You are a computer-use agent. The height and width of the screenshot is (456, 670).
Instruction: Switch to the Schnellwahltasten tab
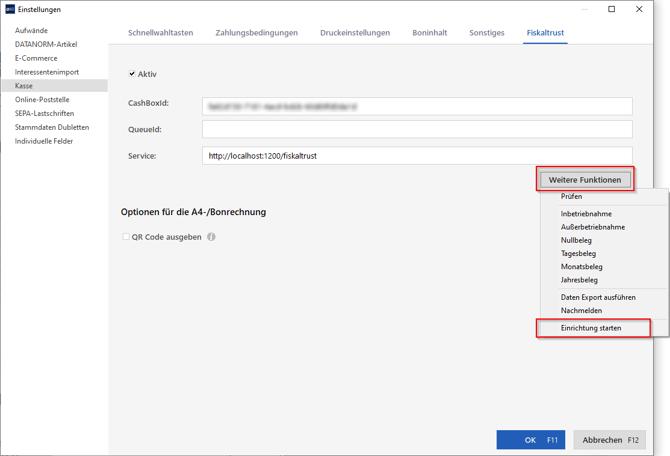161,33
